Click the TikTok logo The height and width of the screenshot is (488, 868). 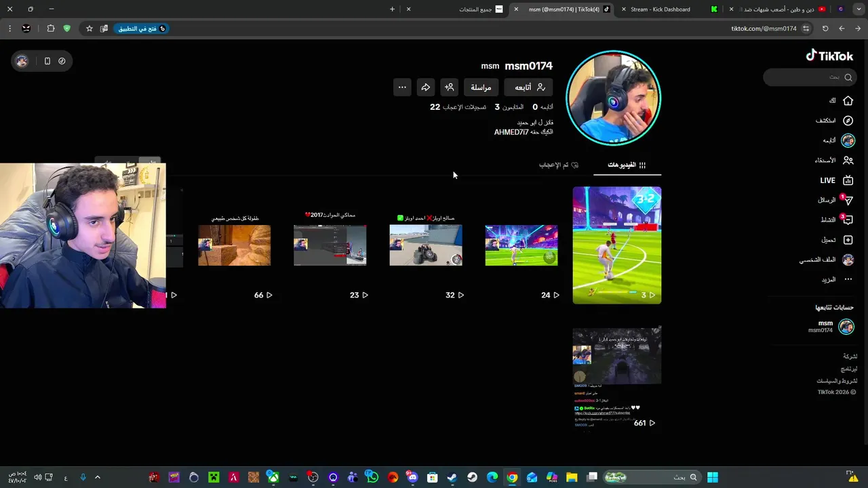click(x=829, y=56)
